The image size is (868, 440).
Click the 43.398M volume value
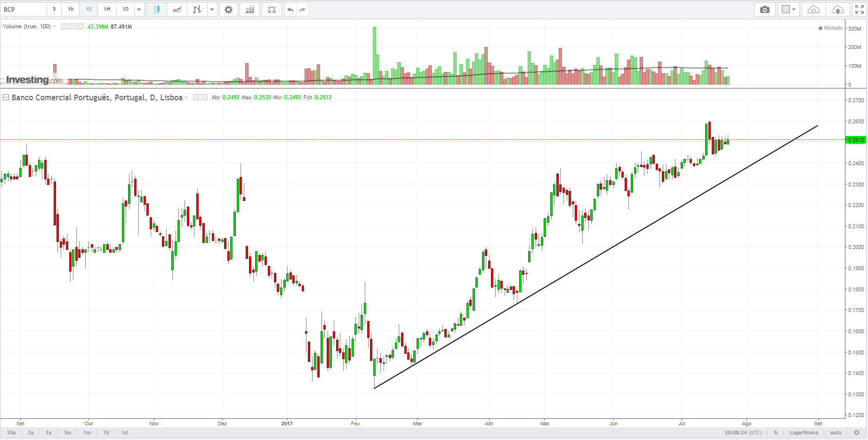(x=98, y=27)
